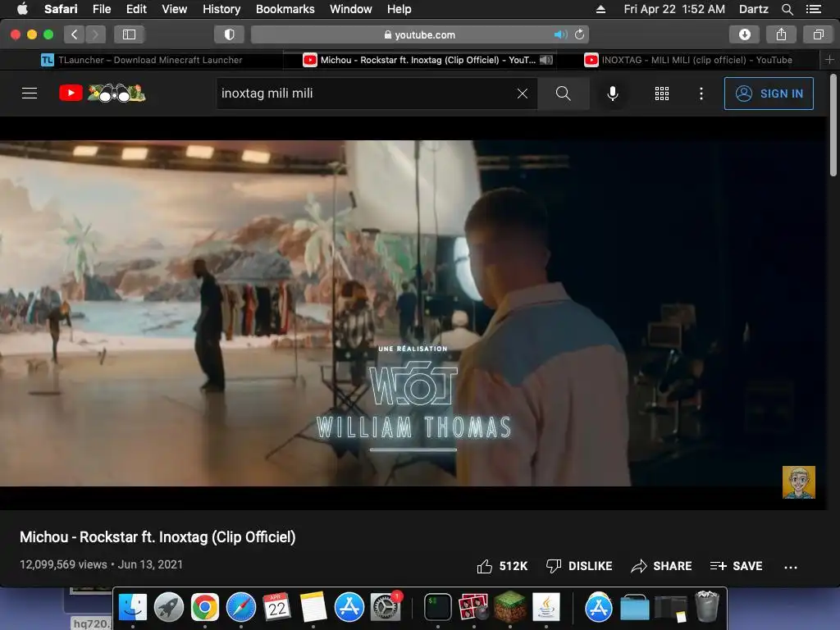Click SHARE under the video
The image size is (840, 630).
pyautogui.click(x=661, y=566)
